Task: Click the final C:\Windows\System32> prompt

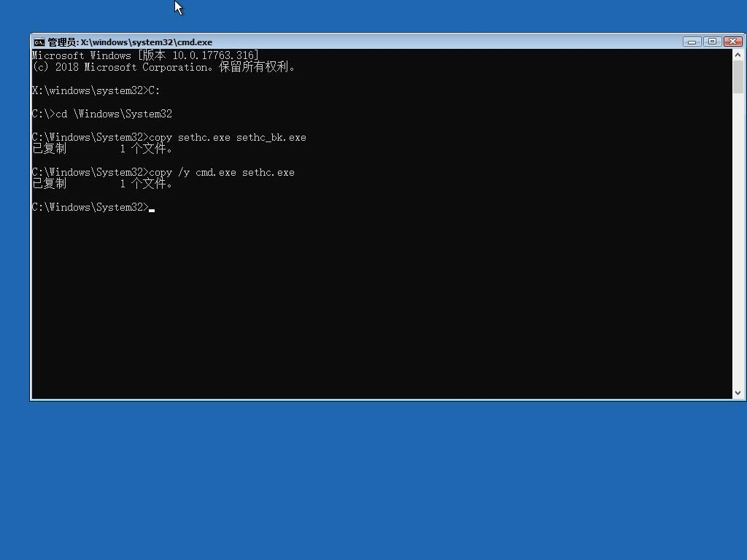Action: [x=93, y=207]
